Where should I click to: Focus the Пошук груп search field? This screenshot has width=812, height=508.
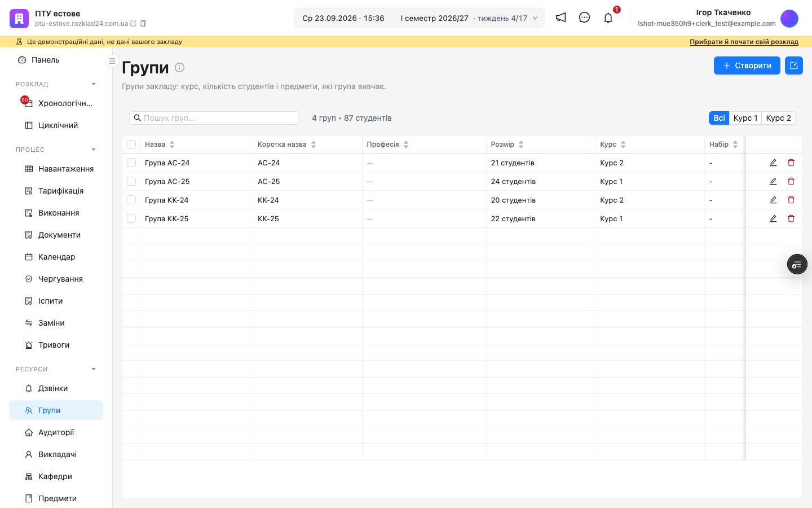(x=214, y=118)
